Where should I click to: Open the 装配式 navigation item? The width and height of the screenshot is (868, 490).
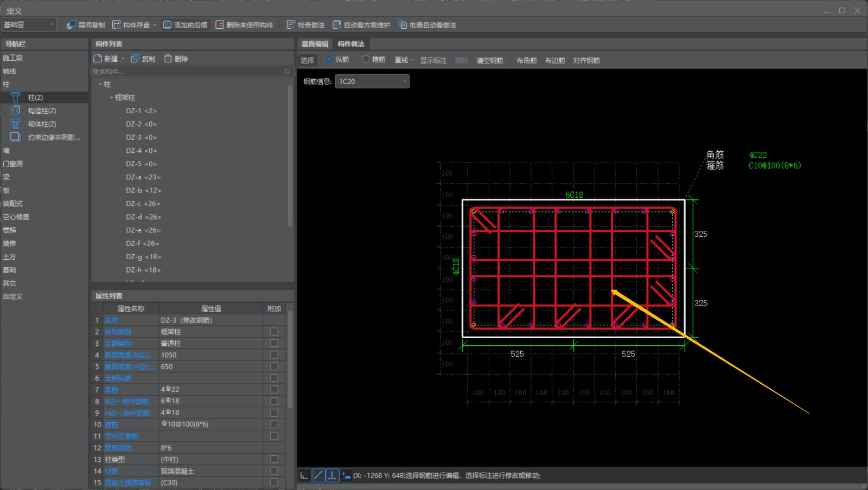pyautogui.click(x=13, y=204)
